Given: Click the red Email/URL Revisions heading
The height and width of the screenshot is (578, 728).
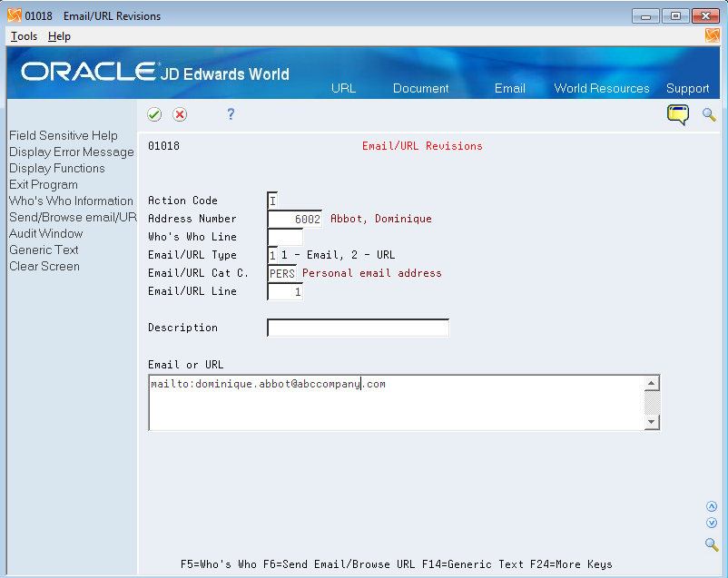Looking at the screenshot, I should [422, 146].
